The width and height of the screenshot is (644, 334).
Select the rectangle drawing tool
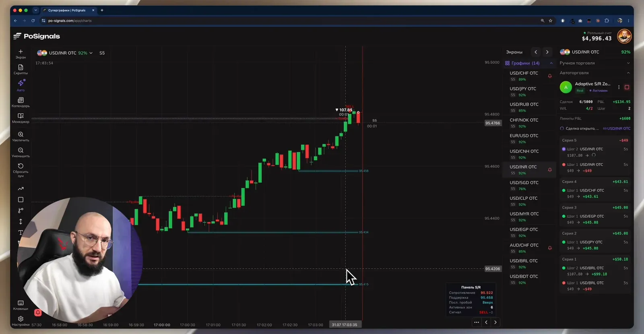[x=21, y=200]
